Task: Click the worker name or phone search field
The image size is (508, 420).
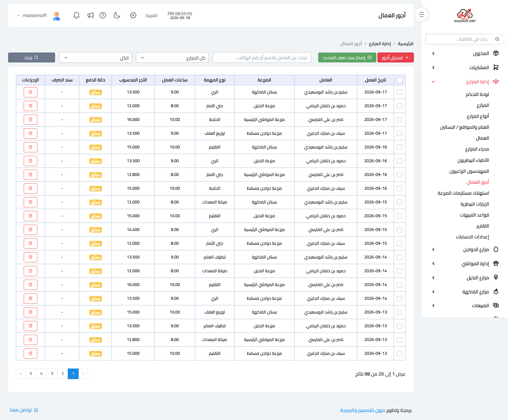Action: (262, 58)
